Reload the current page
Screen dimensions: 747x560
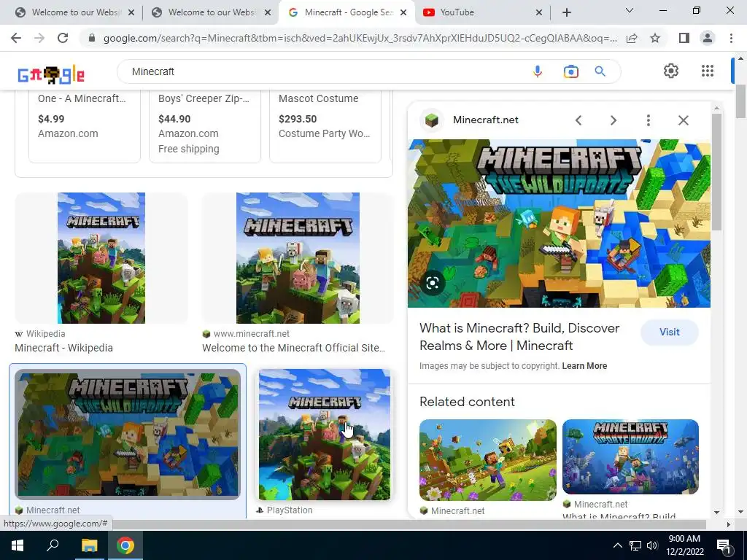63,38
